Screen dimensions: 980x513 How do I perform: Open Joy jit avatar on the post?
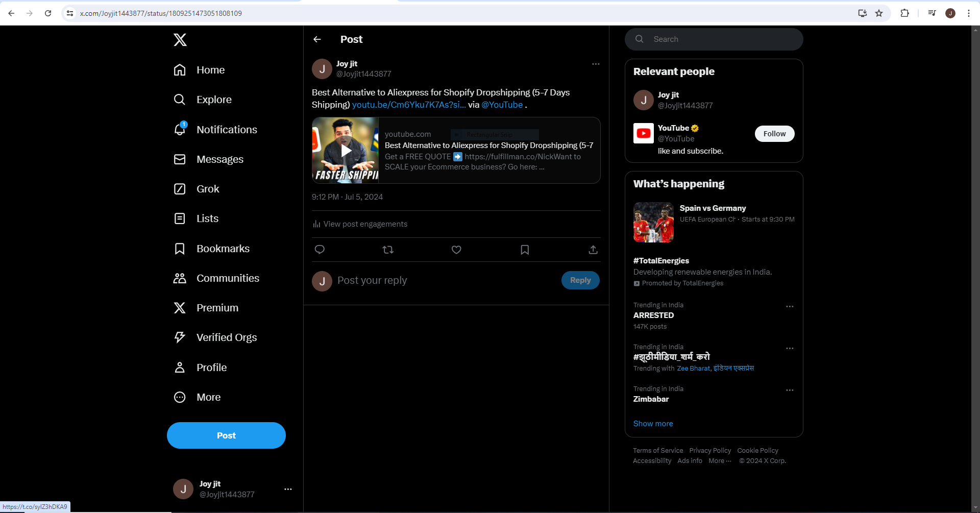pos(322,69)
